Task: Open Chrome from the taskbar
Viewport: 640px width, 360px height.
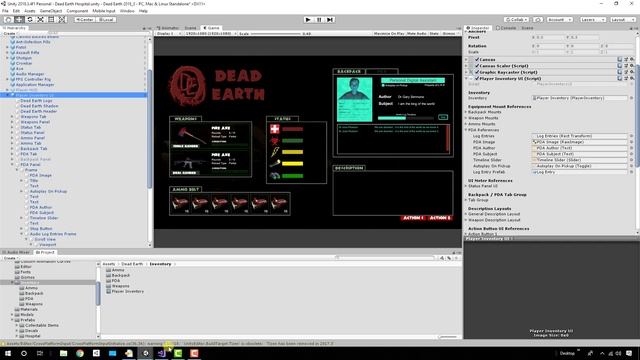Action: click(80, 353)
